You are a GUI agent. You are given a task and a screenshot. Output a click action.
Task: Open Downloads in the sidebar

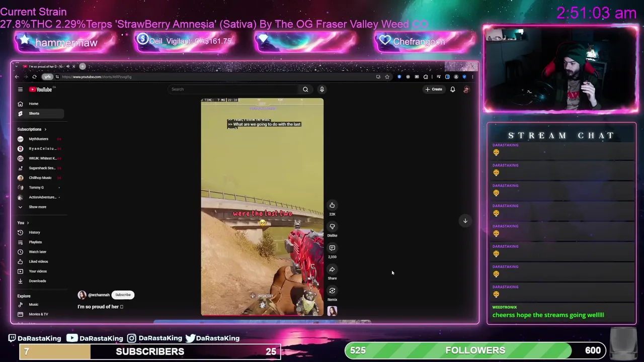(39, 281)
